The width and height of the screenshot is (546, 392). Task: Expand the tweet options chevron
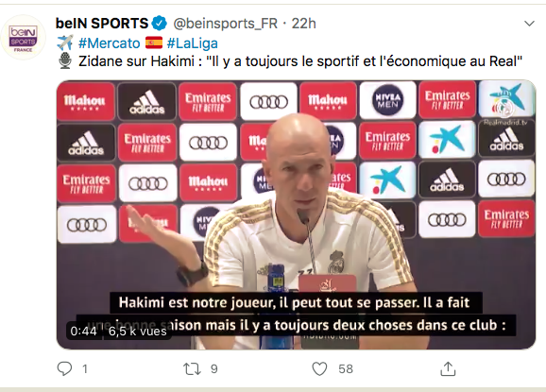[529, 24]
